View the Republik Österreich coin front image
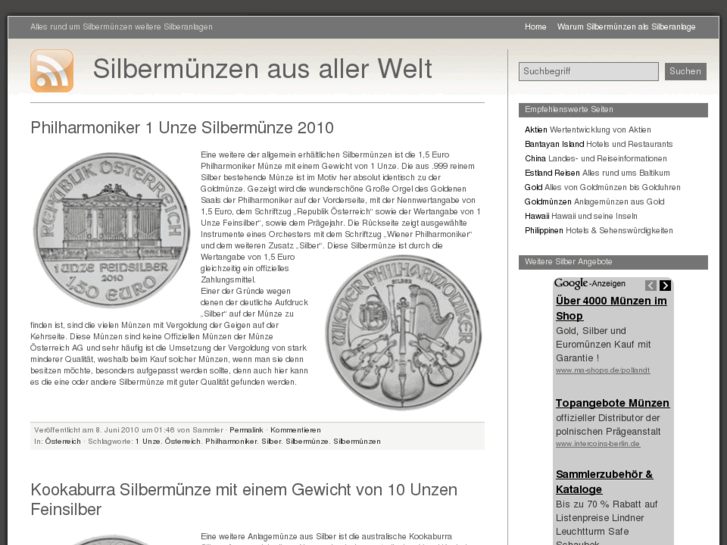Image resolution: width=727 pixels, height=545 pixels. [x=112, y=230]
